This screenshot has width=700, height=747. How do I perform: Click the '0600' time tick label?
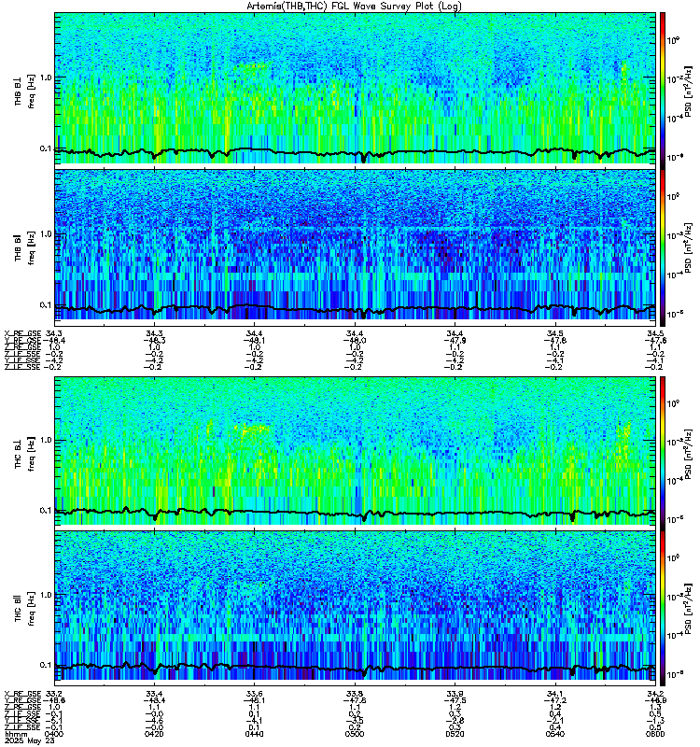pos(655,734)
